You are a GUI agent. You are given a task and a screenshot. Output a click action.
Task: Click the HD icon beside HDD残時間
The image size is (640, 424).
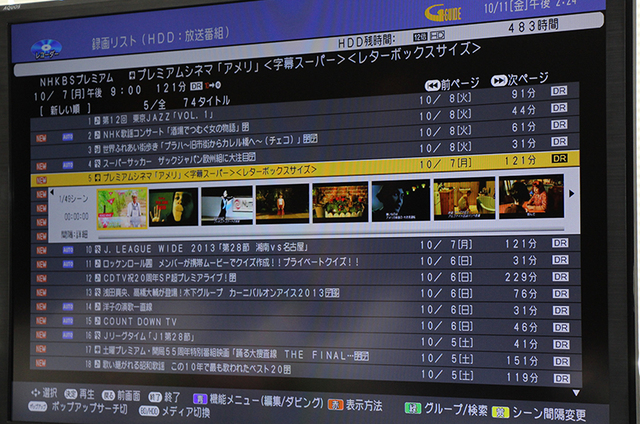[x=437, y=36]
